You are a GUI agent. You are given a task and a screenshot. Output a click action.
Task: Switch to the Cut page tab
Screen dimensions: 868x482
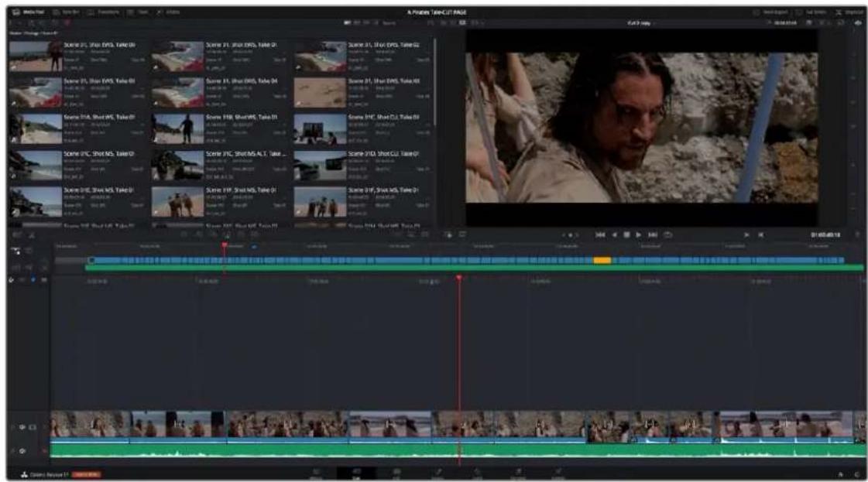(356, 473)
